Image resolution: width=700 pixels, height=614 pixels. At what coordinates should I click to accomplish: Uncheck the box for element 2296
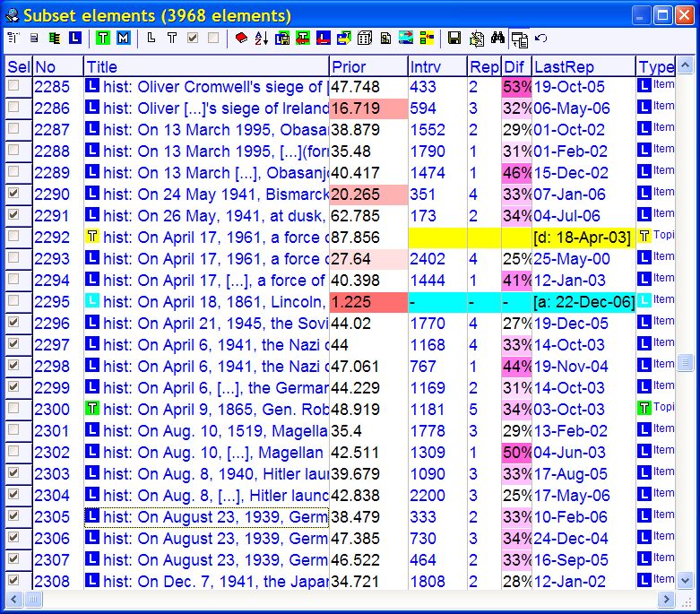pyautogui.click(x=13, y=322)
